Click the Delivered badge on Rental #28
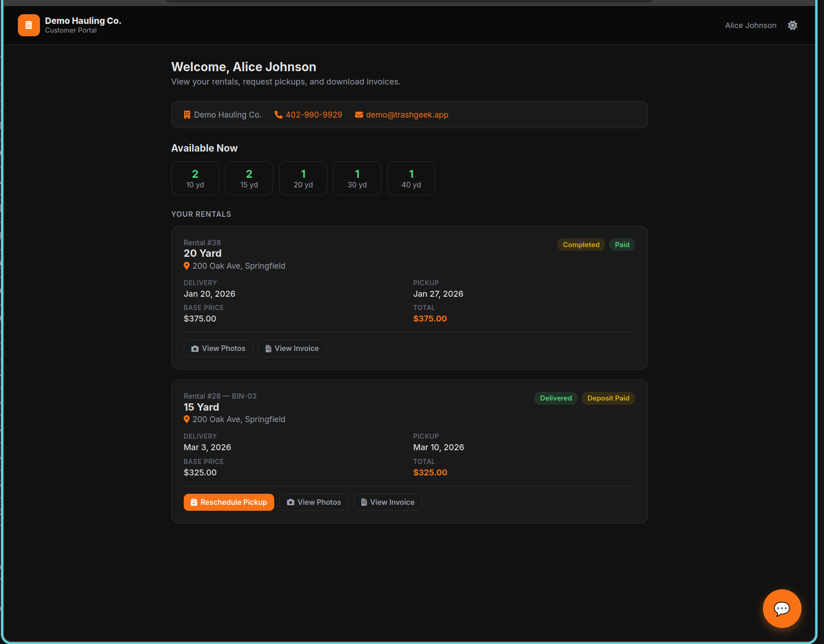The image size is (824, 644). [556, 398]
